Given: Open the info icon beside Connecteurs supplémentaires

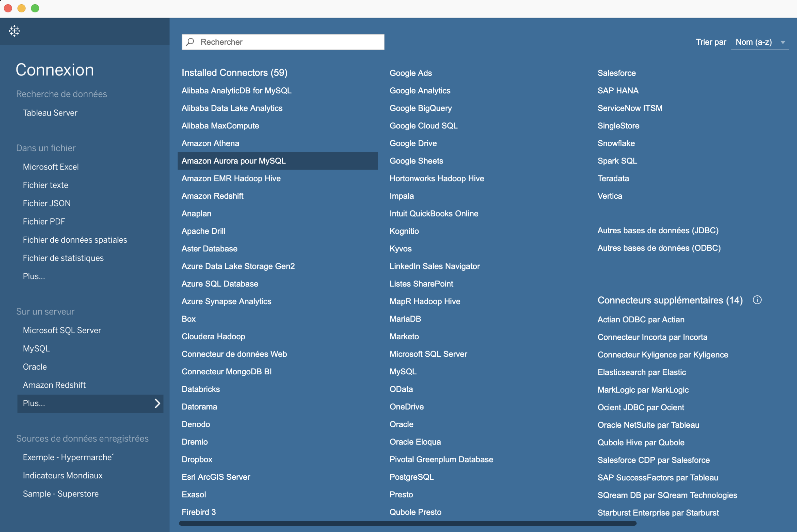Looking at the screenshot, I should click(757, 300).
